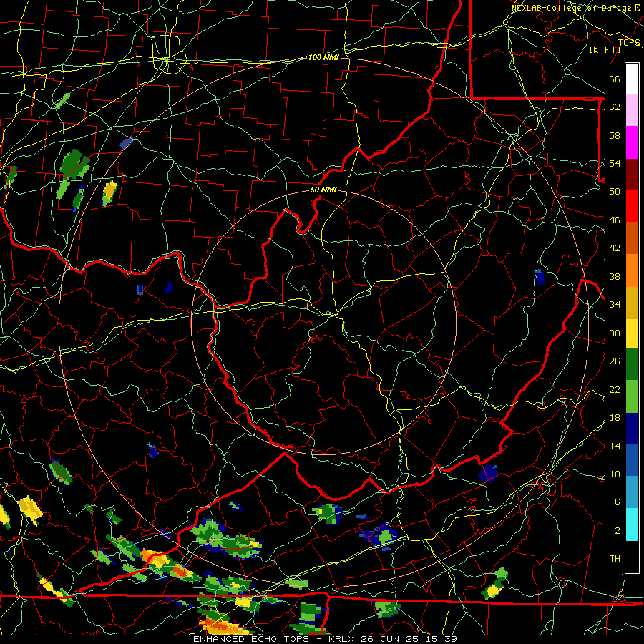Click the "[K FT]" units label

(x=605, y=50)
